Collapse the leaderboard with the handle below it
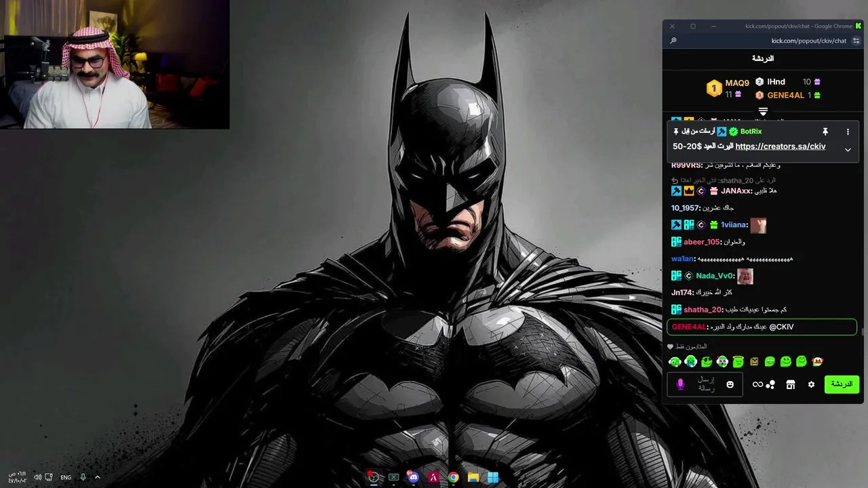The height and width of the screenshot is (488, 868). click(763, 112)
